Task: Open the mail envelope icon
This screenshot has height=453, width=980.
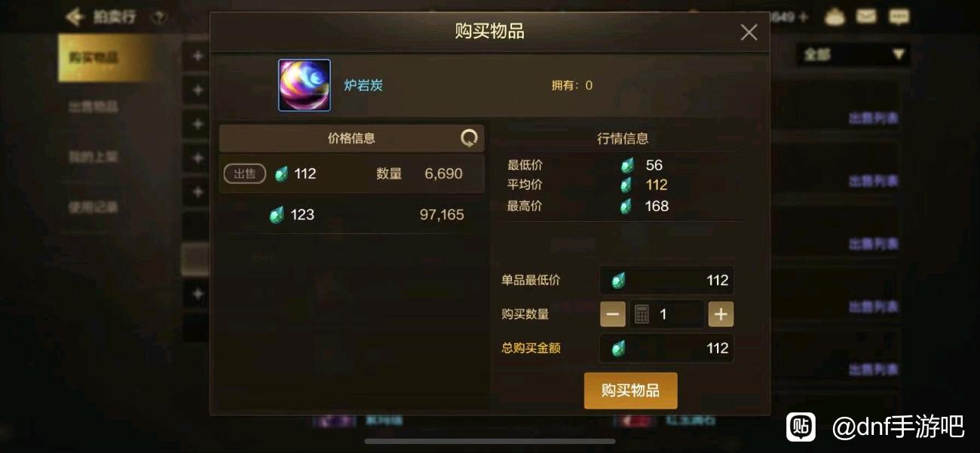Action: pyautogui.click(x=866, y=16)
